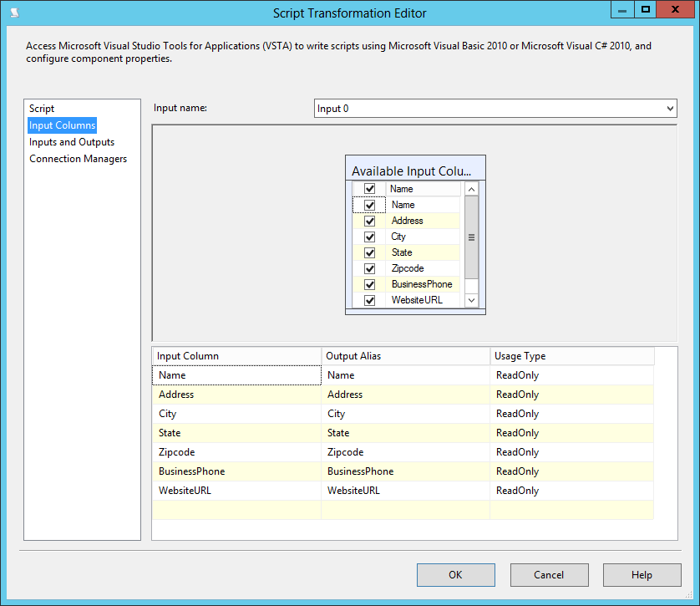Open the Input name dropdown
The image size is (700, 606).
tap(670, 108)
